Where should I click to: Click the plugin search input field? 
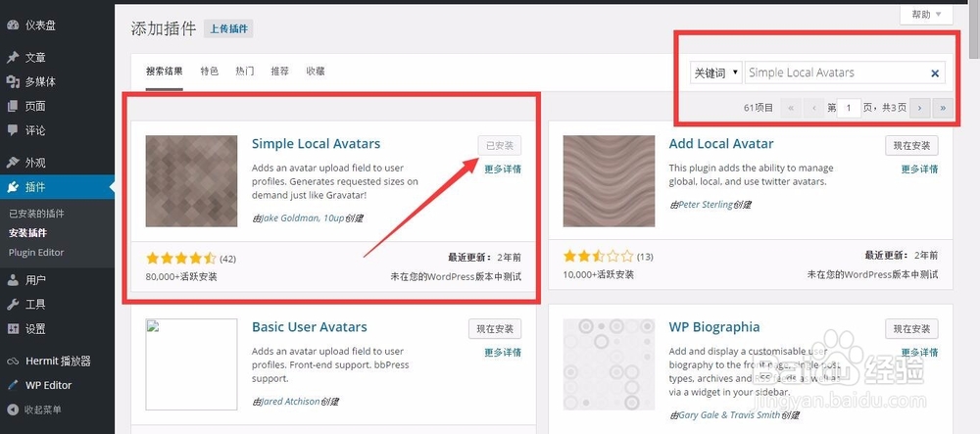tap(845, 72)
